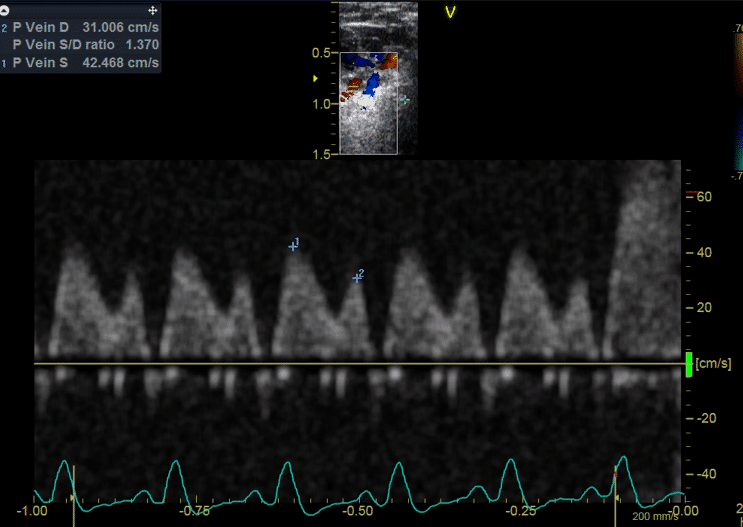Select the P Vein D measurement row

point(80,28)
